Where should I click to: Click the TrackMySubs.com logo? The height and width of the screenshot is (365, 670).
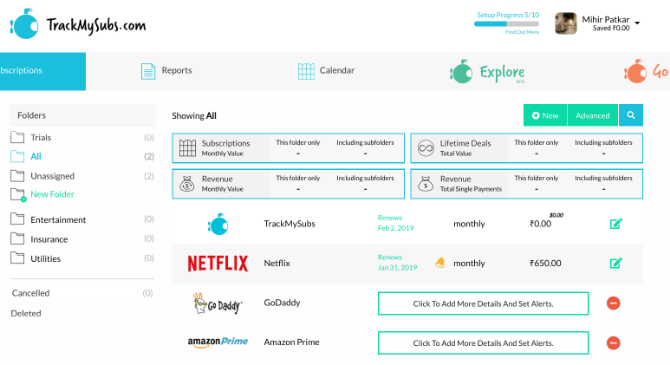78,24
